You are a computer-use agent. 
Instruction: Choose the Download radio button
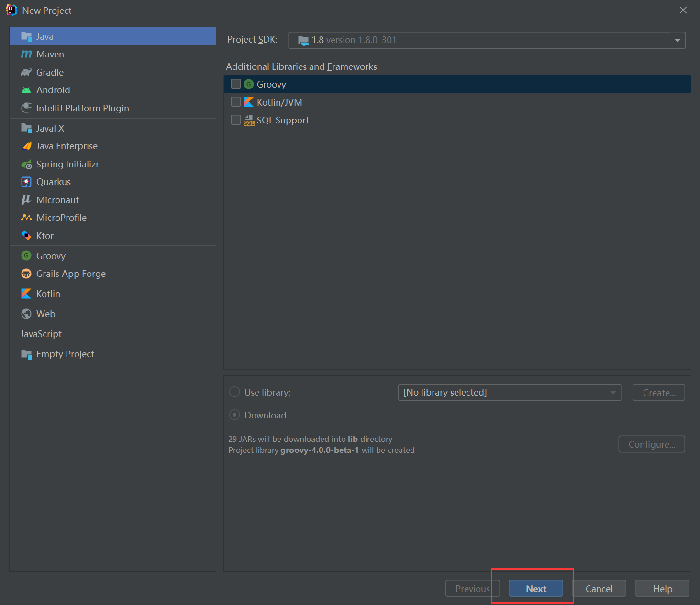pos(234,415)
